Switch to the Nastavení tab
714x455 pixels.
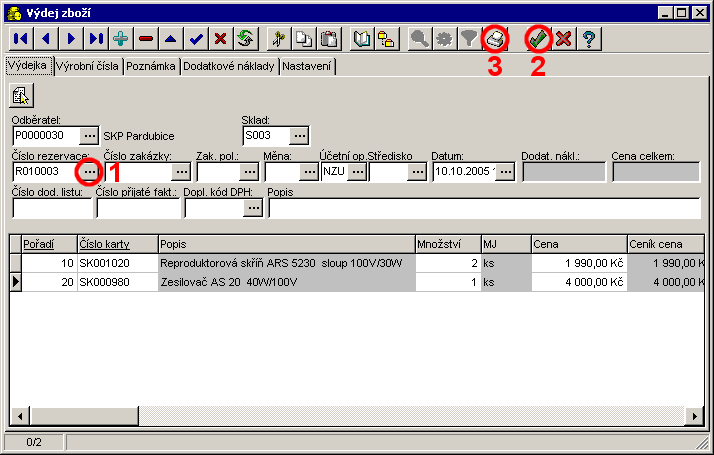(x=307, y=66)
